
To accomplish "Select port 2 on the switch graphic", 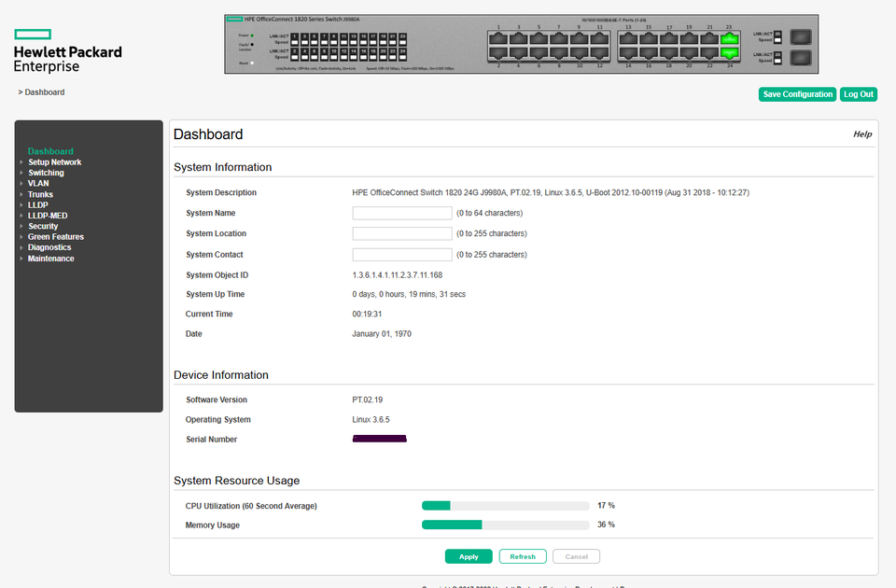I will tap(498, 53).
